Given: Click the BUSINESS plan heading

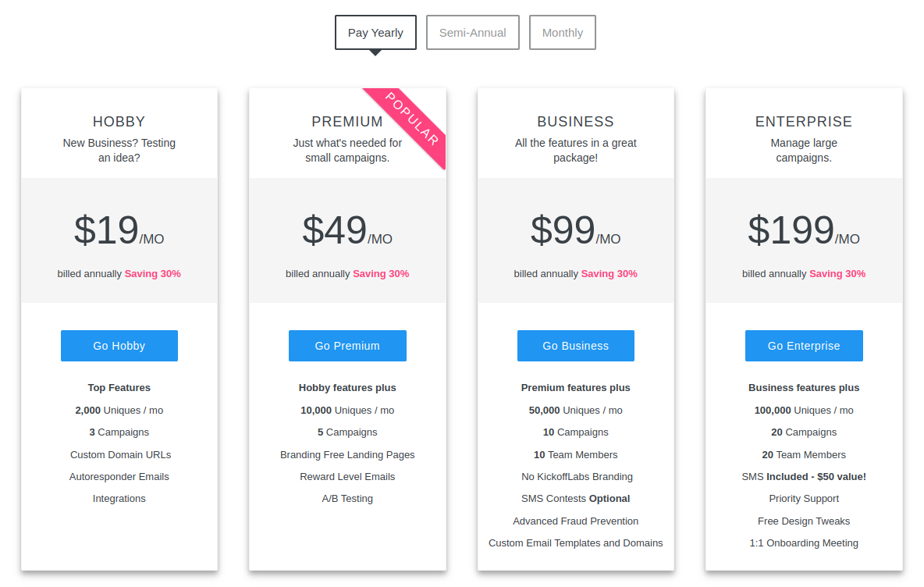Looking at the screenshot, I should [x=576, y=122].
